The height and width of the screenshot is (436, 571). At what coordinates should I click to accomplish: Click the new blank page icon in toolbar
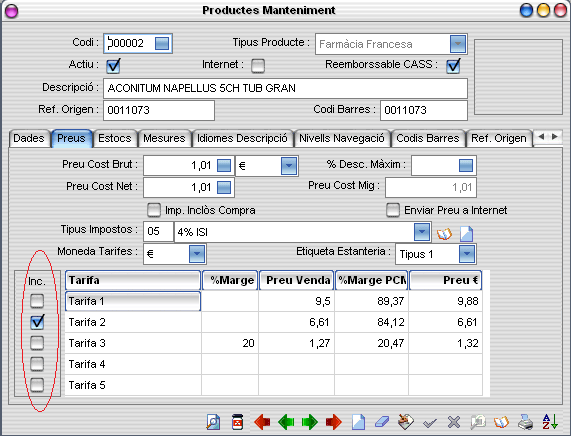(x=358, y=422)
